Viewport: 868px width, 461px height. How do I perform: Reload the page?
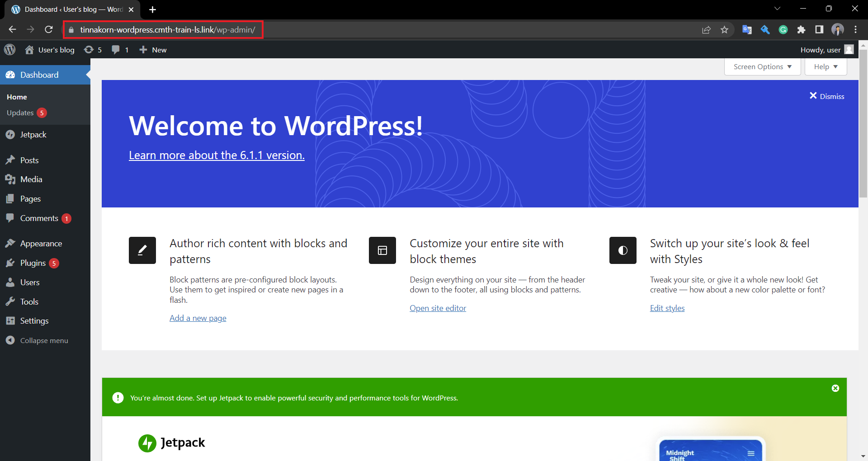coord(49,29)
